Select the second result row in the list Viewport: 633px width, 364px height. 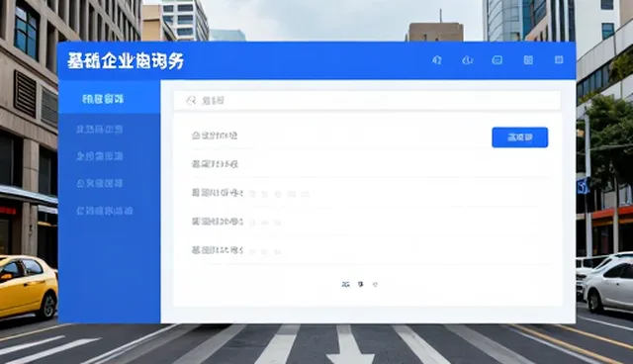pyautogui.click(x=370, y=163)
